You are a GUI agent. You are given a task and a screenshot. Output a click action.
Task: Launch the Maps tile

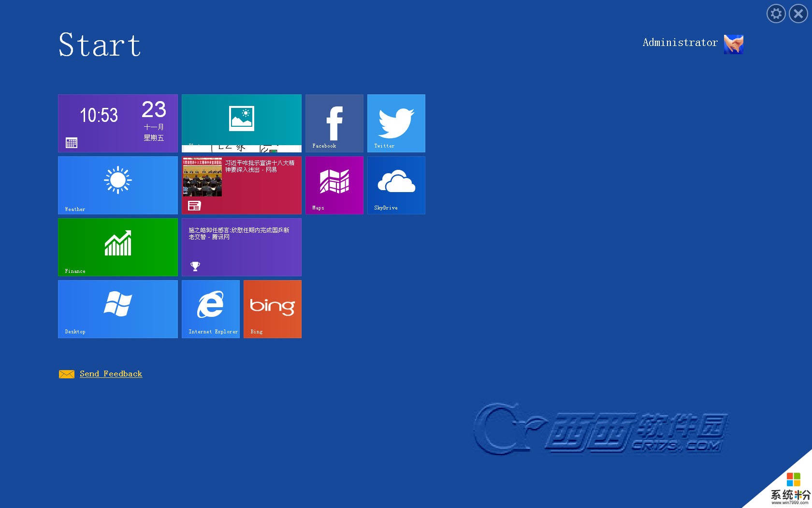point(334,185)
